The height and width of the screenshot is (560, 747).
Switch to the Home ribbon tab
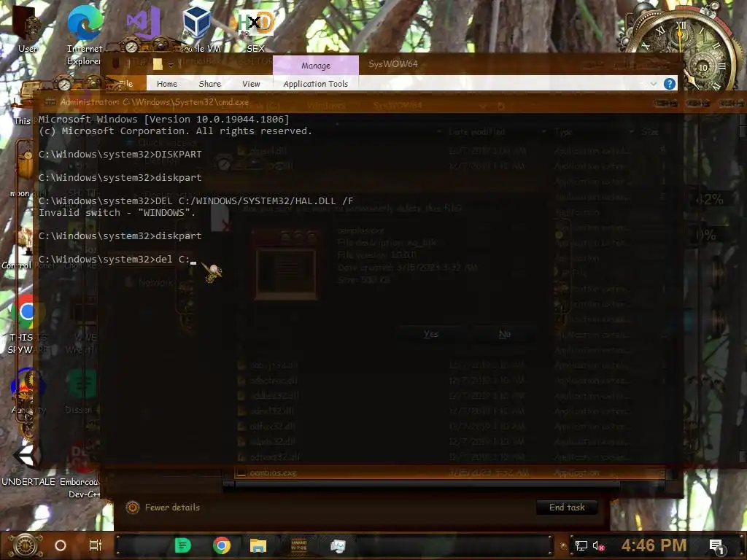coord(167,84)
